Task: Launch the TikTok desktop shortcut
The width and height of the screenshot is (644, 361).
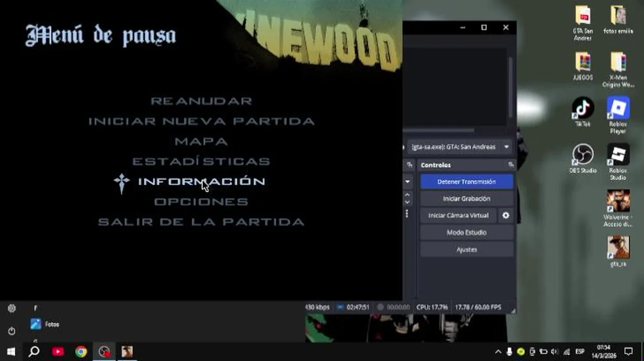Action: (x=583, y=112)
